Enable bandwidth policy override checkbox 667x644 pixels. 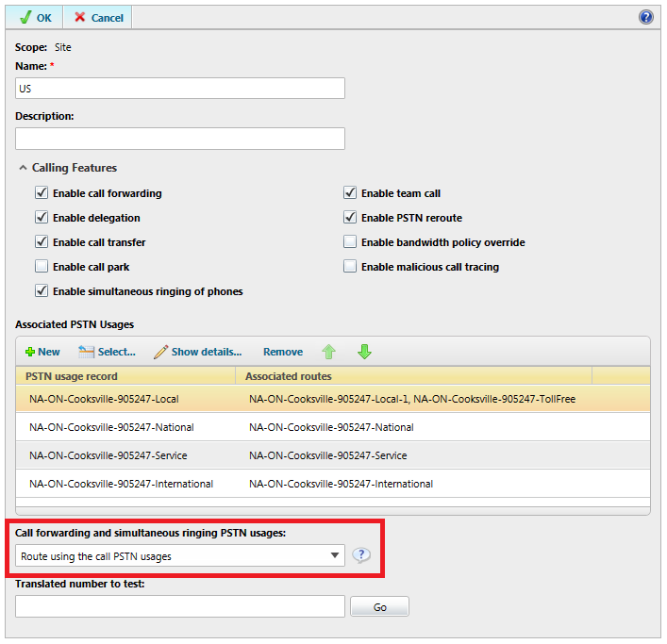tap(350, 242)
